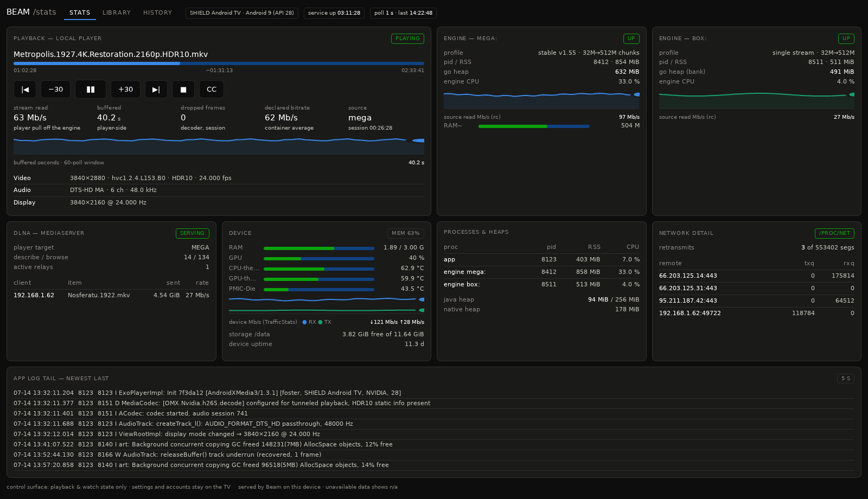Click the Audio DTS-HD MA row
This screenshot has height=499, width=868.
[x=219, y=190]
